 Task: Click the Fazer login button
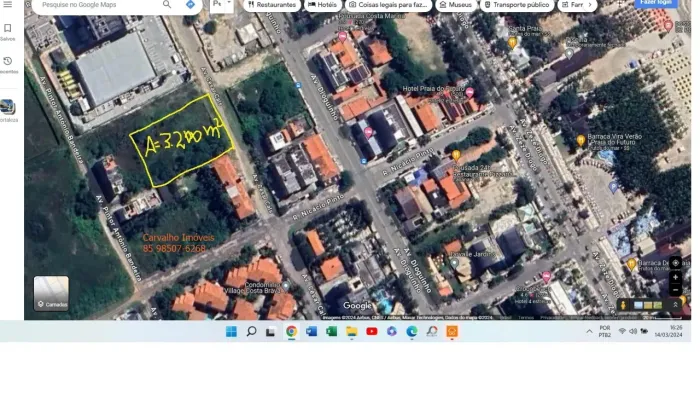coord(656,3)
